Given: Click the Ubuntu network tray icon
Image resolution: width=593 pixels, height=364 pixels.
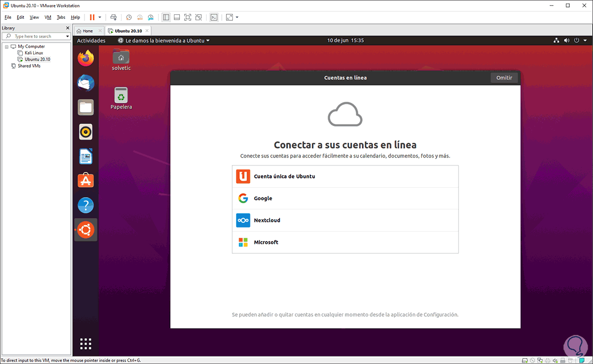Looking at the screenshot, I should tap(556, 40).
